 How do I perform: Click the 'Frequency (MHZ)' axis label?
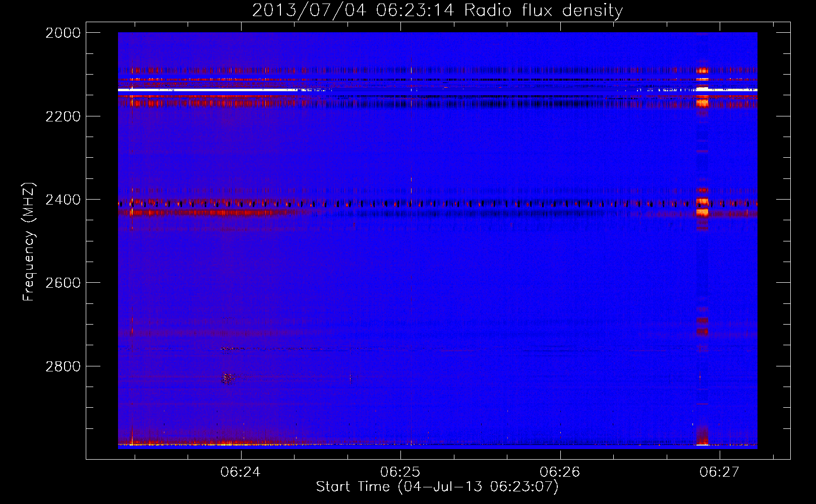click(29, 242)
